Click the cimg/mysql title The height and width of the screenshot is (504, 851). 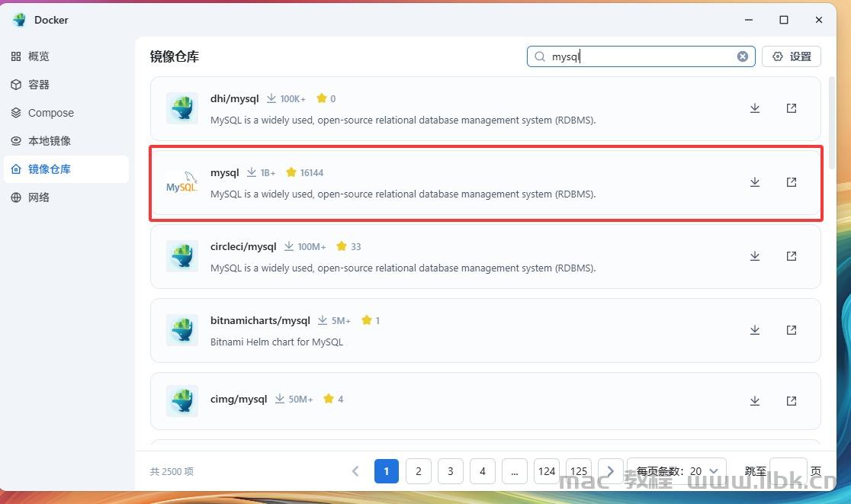[239, 399]
